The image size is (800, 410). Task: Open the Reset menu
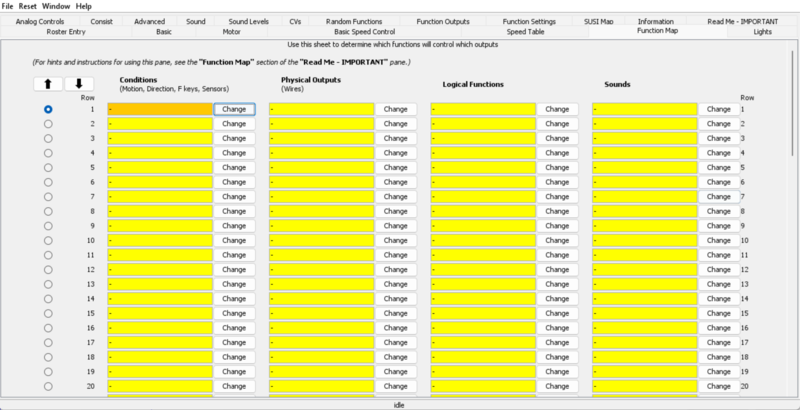(28, 6)
